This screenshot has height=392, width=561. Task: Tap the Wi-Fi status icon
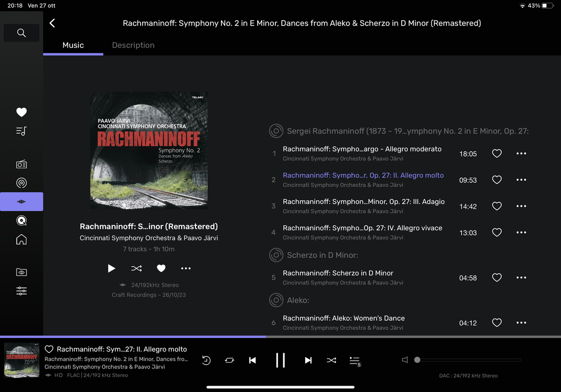pyautogui.click(x=522, y=6)
